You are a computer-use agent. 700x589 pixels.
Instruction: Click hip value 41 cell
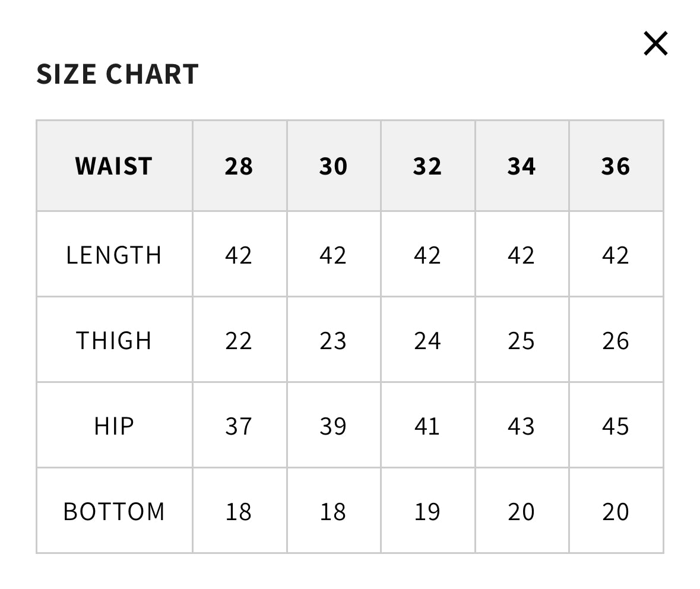click(427, 426)
